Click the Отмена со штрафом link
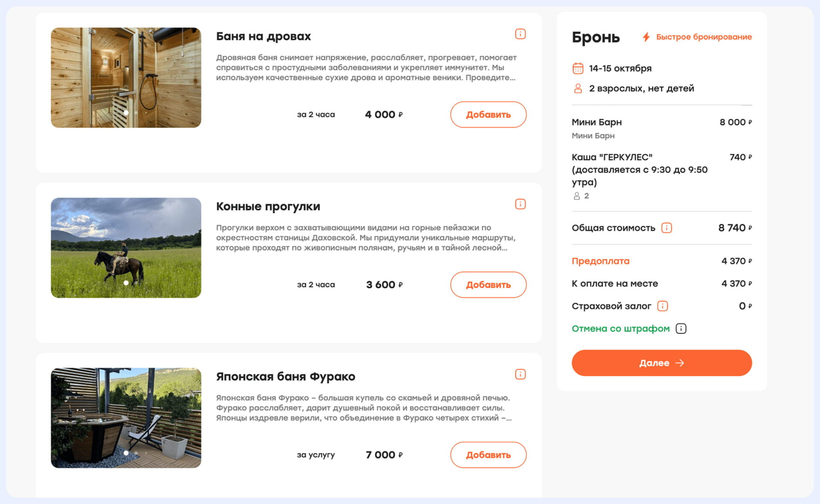The image size is (820, 504). click(621, 329)
